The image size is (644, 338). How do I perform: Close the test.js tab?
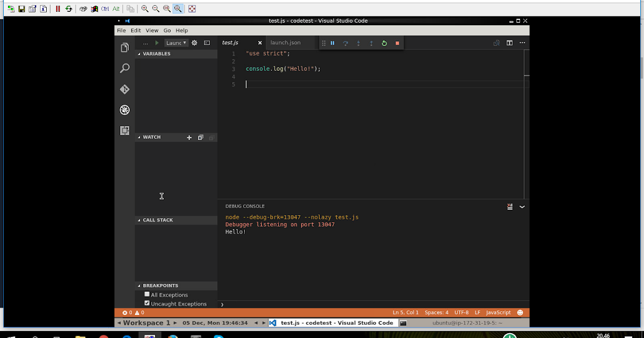point(260,43)
